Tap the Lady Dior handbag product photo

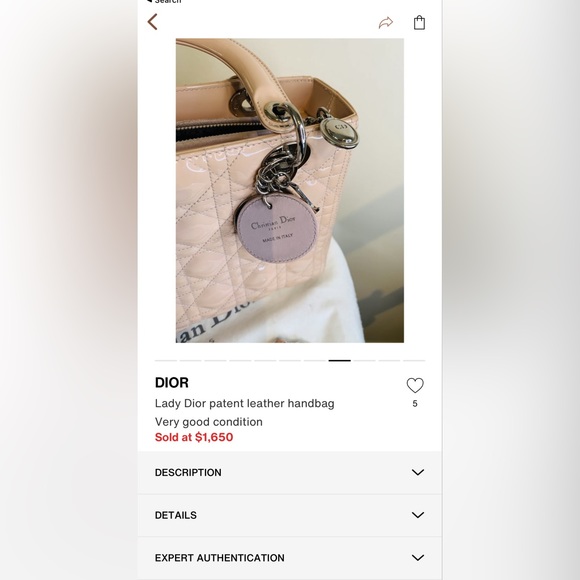tap(290, 190)
